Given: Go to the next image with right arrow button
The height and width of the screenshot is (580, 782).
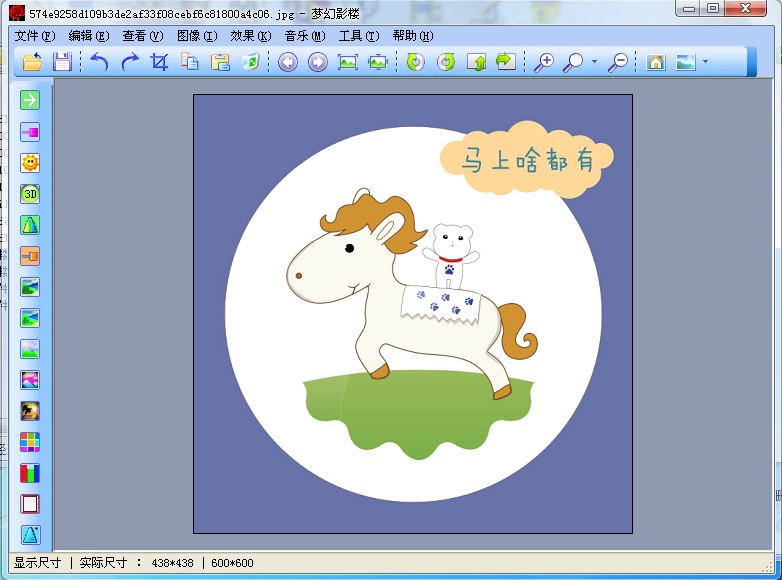Looking at the screenshot, I should (318, 62).
